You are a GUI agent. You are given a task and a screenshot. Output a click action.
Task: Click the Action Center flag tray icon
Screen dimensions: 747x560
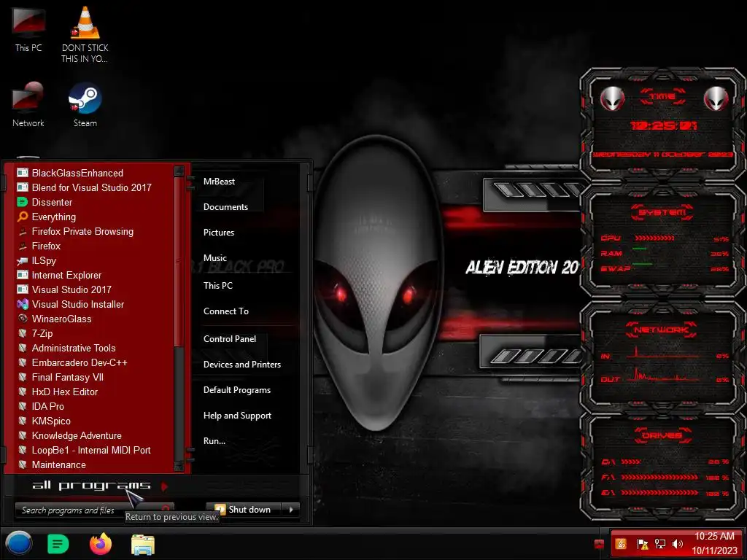coord(642,544)
